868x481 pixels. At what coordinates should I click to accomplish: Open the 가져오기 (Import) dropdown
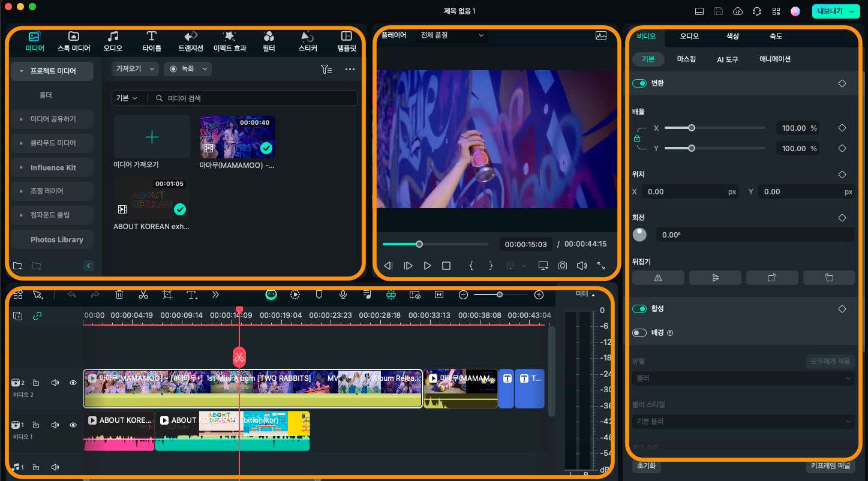(x=135, y=69)
